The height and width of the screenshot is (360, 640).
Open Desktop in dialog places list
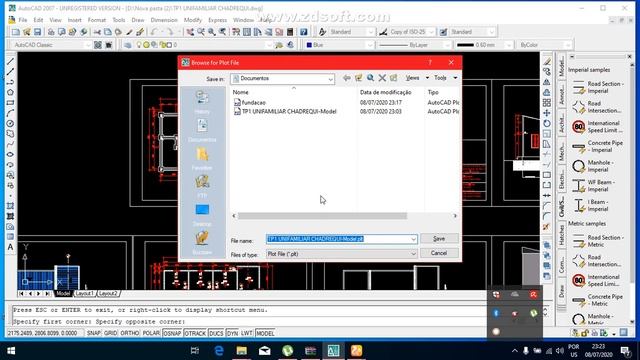[x=202, y=215]
